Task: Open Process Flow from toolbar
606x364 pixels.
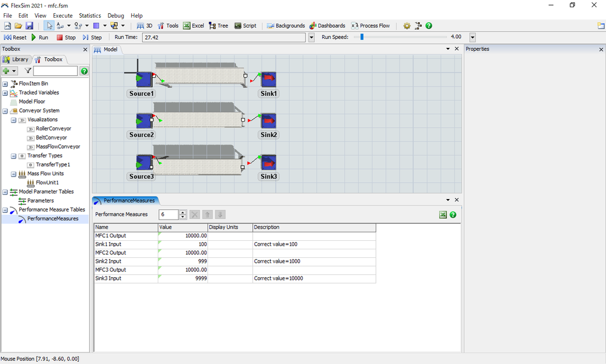Action: click(370, 25)
